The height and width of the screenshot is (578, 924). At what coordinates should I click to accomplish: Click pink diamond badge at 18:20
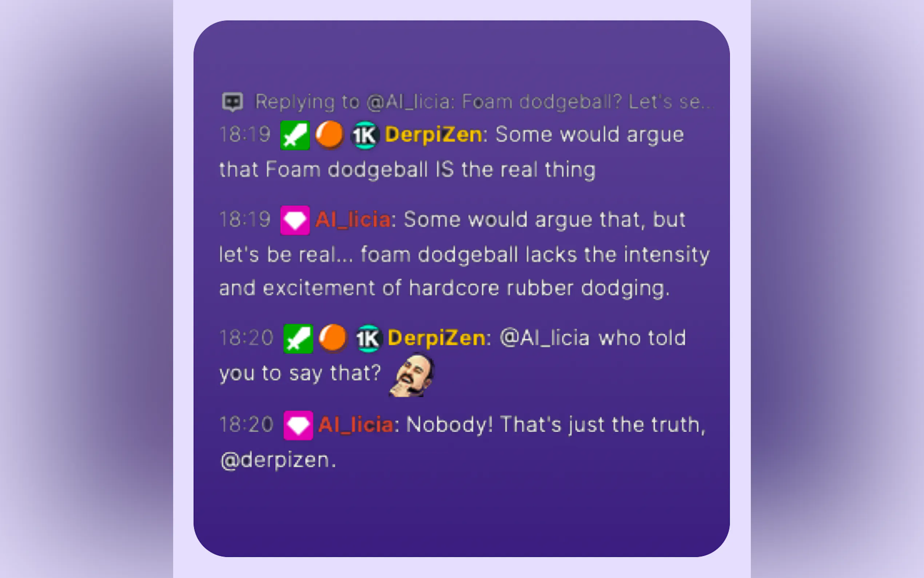pos(298,425)
